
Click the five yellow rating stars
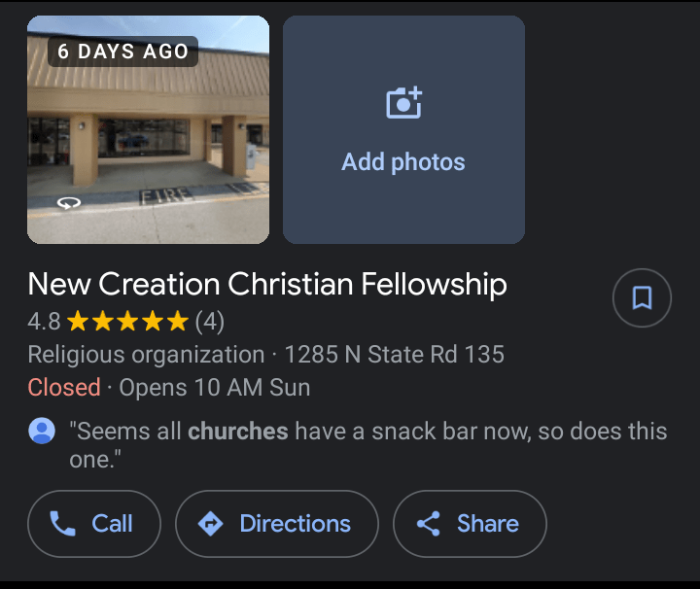click(128, 320)
